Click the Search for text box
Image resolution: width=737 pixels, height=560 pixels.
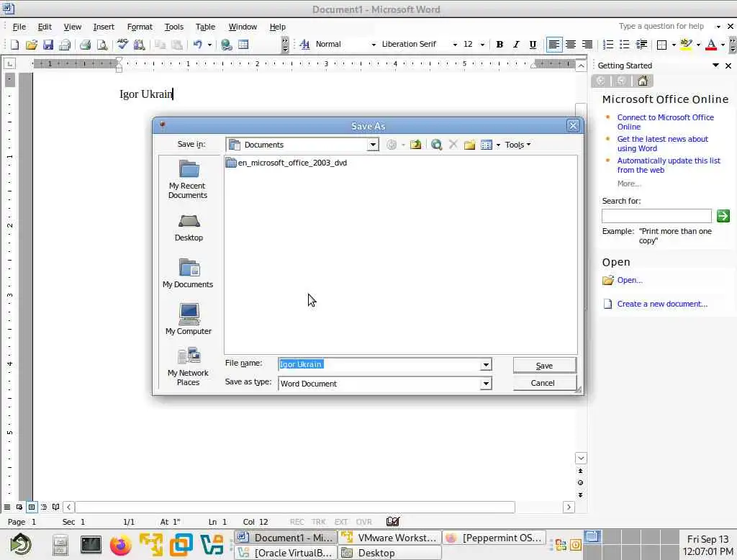tap(656, 216)
